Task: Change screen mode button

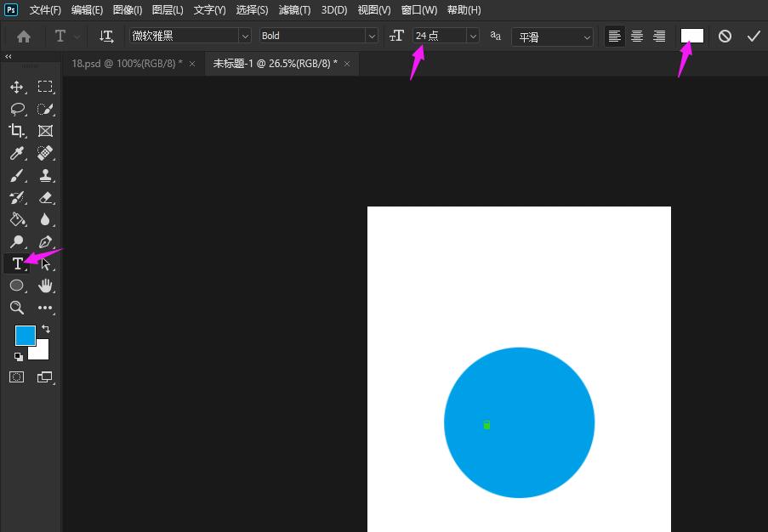Action: (44, 376)
